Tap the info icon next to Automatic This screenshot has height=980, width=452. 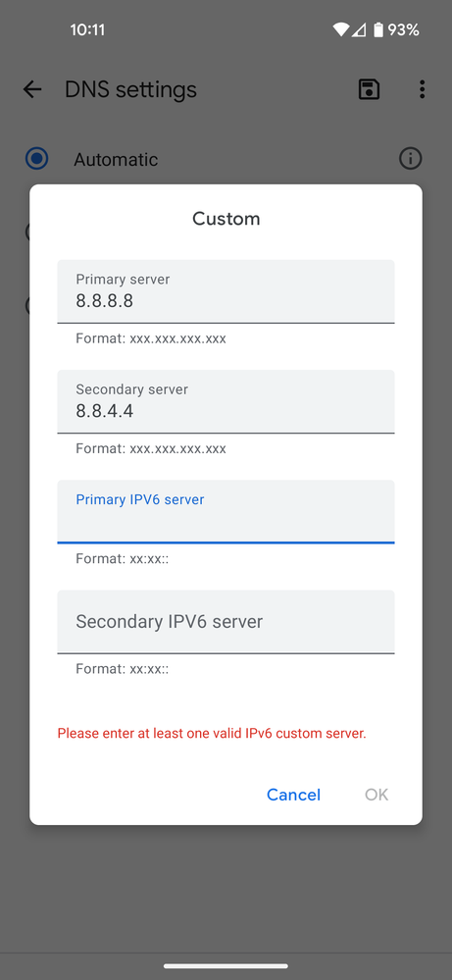(410, 159)
